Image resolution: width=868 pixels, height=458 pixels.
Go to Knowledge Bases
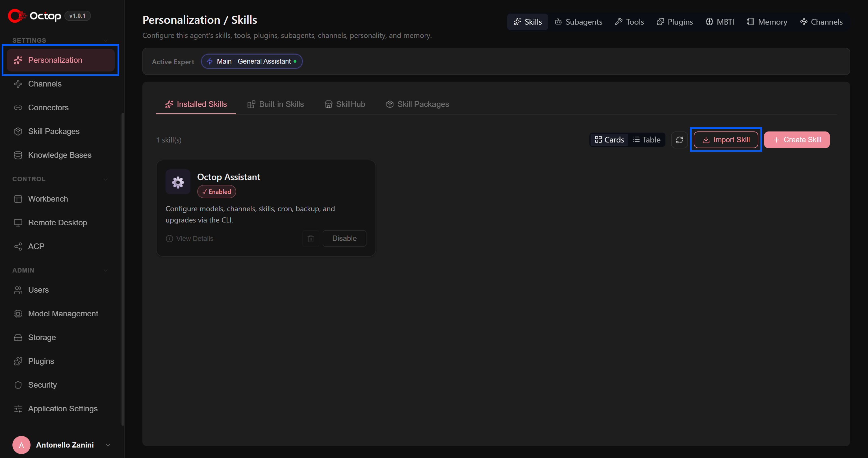[61, 155]
